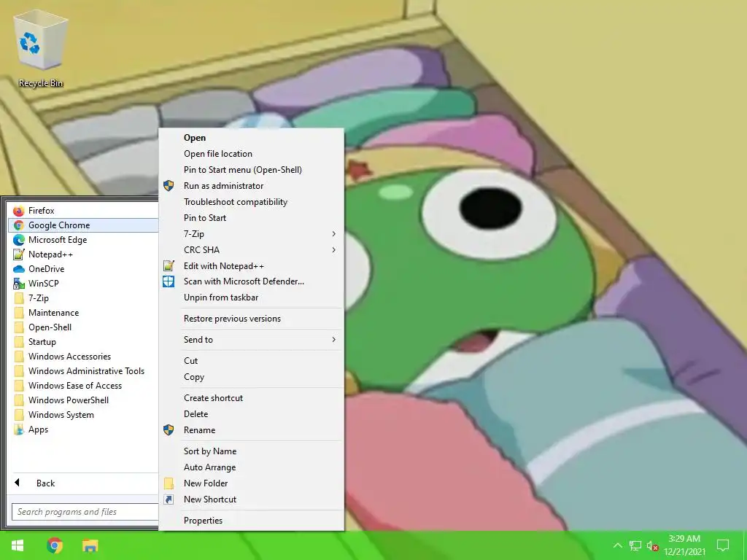The height and width of the screenshot is (560, 747).
Task: Choose Pin to Start menu (Open-Shell)
Action: [251, 170]
